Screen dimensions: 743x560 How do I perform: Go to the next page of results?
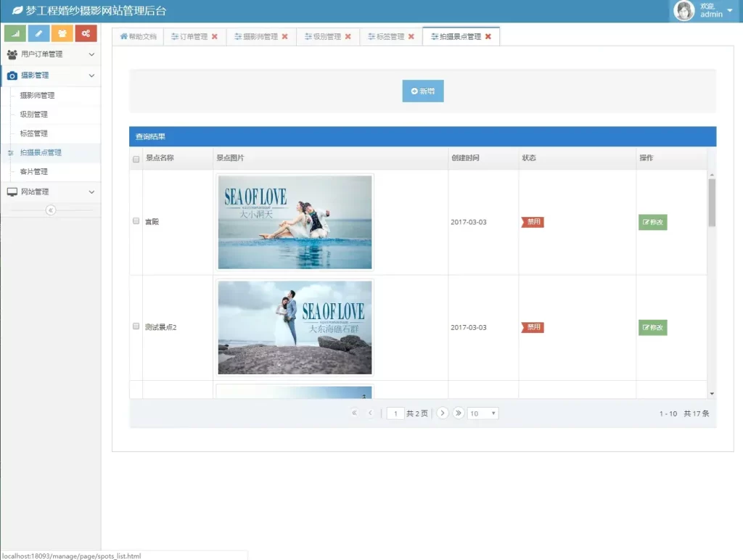pyautogui.click(x=443, y=413)
